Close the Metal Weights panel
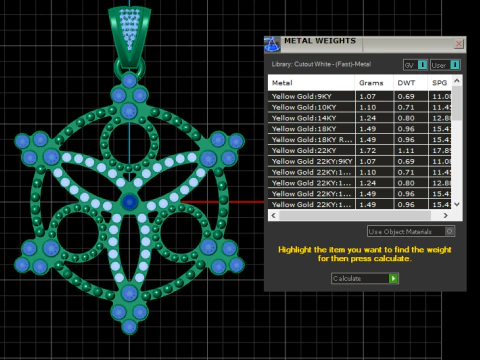480x360 pixels. coord(459,44)
